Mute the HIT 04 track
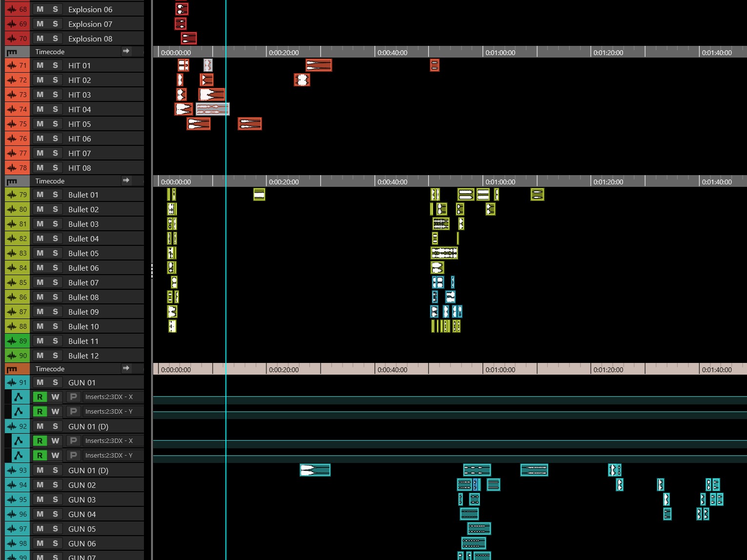The height and width of the screenshot is (560, 747). point(40,109)
